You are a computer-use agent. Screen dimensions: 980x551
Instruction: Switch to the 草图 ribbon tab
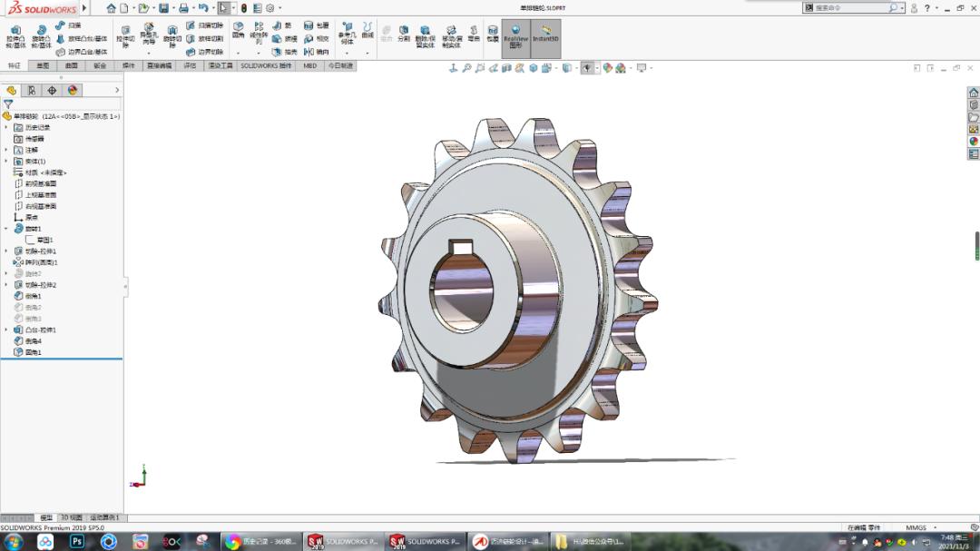[x=42, y=65]
